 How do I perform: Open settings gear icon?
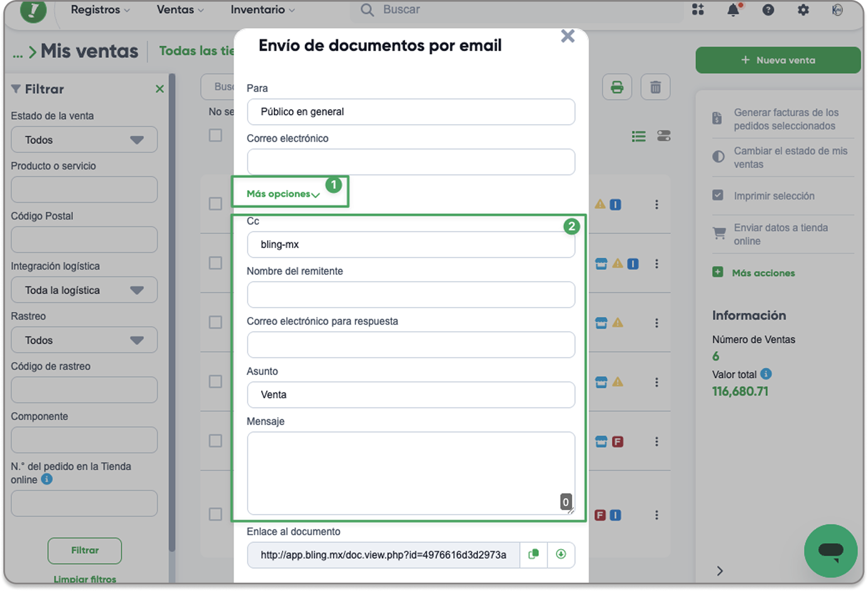tap(803, 9)
